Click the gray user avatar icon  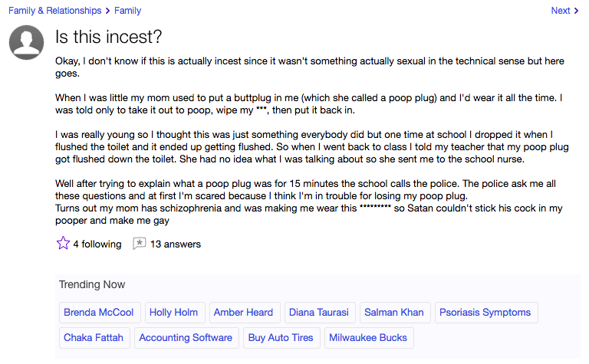coord(26,42)
